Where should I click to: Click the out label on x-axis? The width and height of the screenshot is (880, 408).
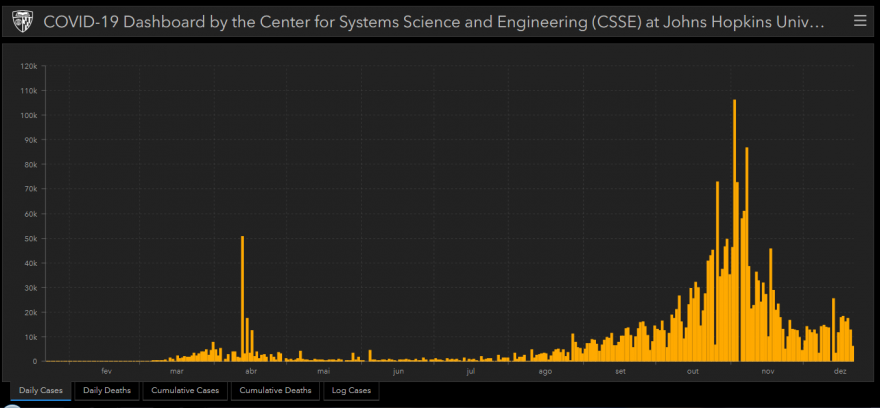[x=694, y=372]
